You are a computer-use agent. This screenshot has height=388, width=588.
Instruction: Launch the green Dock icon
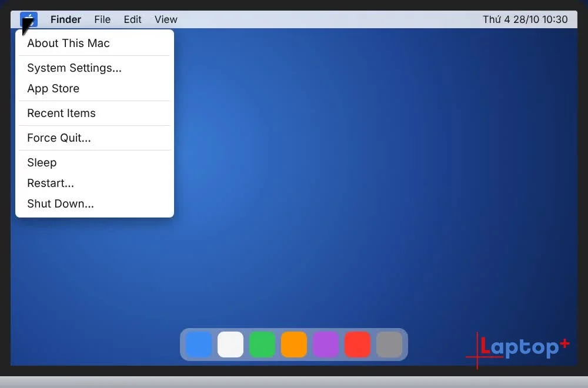pyautogui.click(x=262, y=344)
